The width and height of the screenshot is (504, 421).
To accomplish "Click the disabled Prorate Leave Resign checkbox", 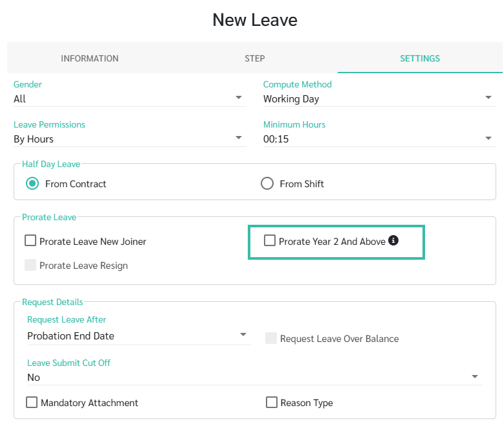I will [x=30, y=265].
